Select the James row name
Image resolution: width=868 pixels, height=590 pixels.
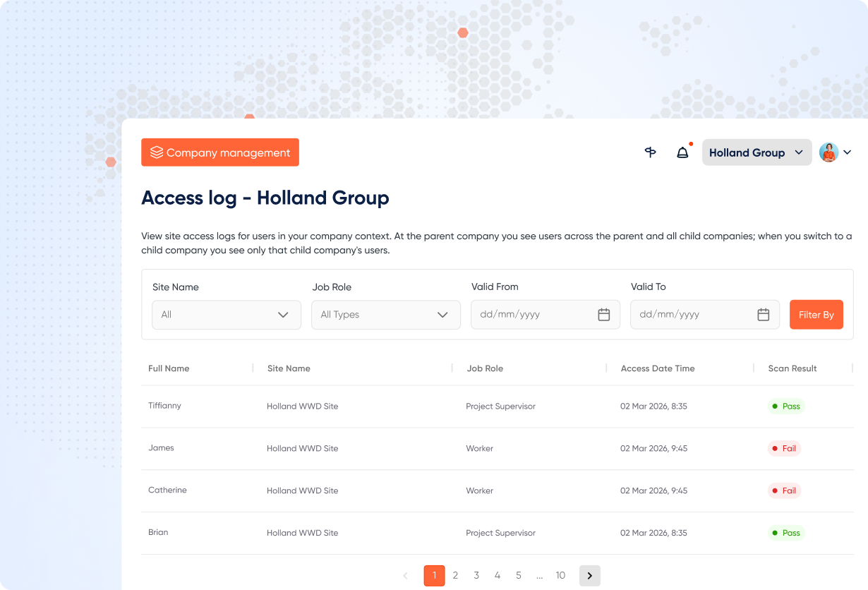(x=161, y=448)
